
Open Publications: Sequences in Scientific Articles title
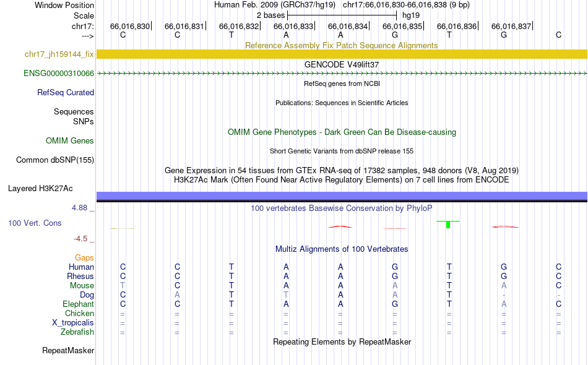tap(342, 103)
